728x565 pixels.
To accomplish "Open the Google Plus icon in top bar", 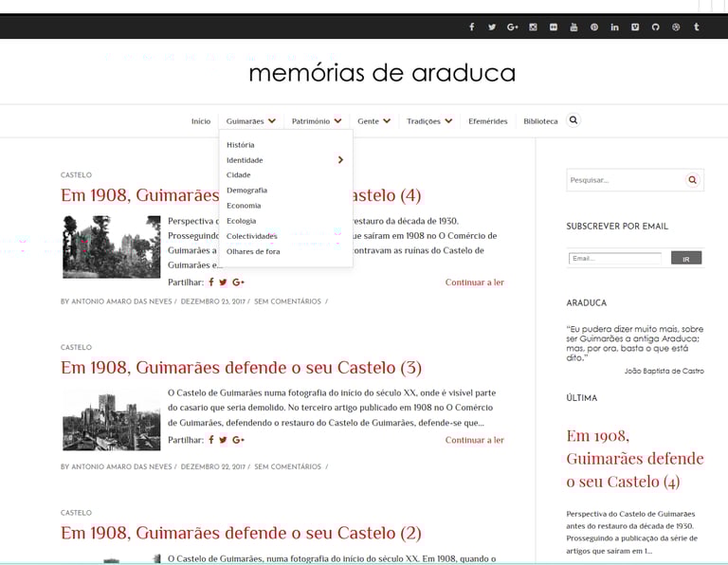I will tap(513, 27).
